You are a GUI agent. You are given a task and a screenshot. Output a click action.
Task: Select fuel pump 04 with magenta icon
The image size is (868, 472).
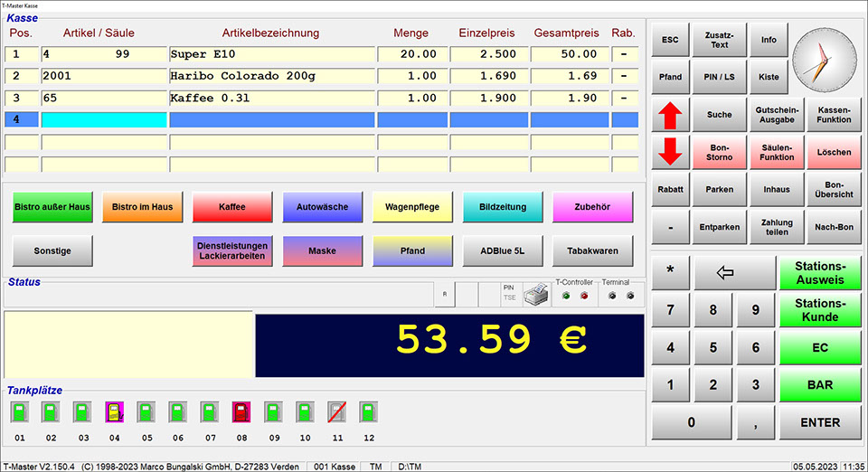coord(115,412)
